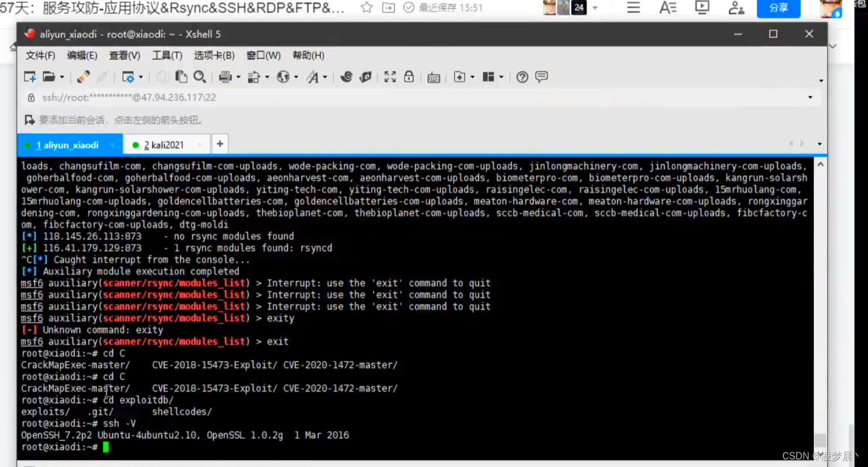
Task: Toggle the session lock icon
Action: pyautogui.click(x=409, y=77)
